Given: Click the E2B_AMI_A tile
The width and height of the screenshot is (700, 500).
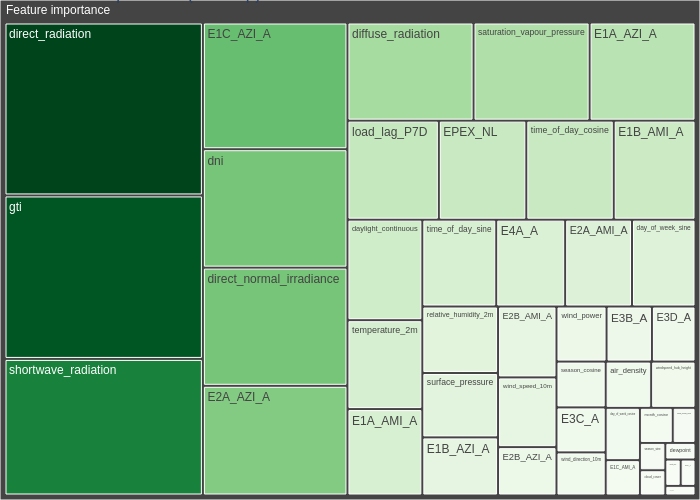Looking at the screenshot, I should 527,342.
